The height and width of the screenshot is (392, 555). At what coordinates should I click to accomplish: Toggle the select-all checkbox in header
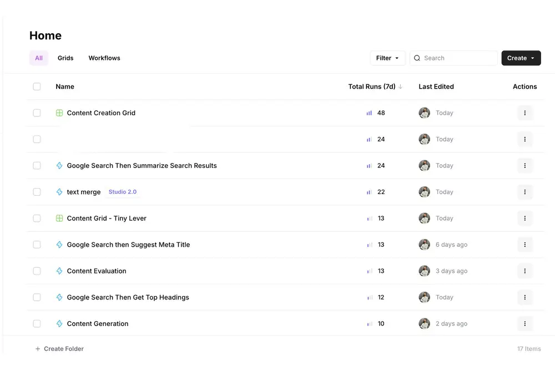(37, 86)
